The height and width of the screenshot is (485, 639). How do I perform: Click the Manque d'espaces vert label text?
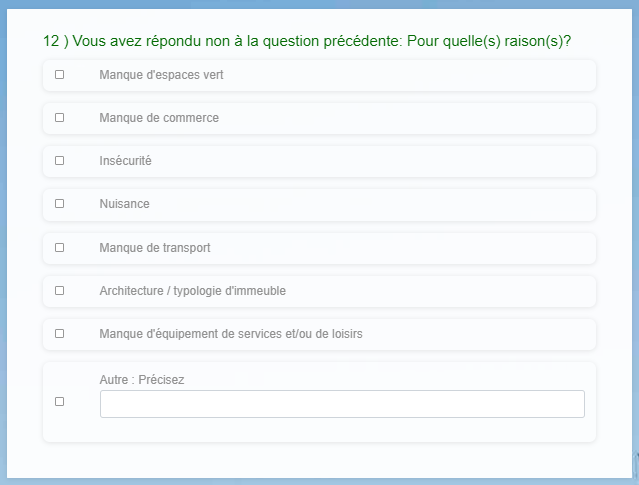(x=161, y=75)
